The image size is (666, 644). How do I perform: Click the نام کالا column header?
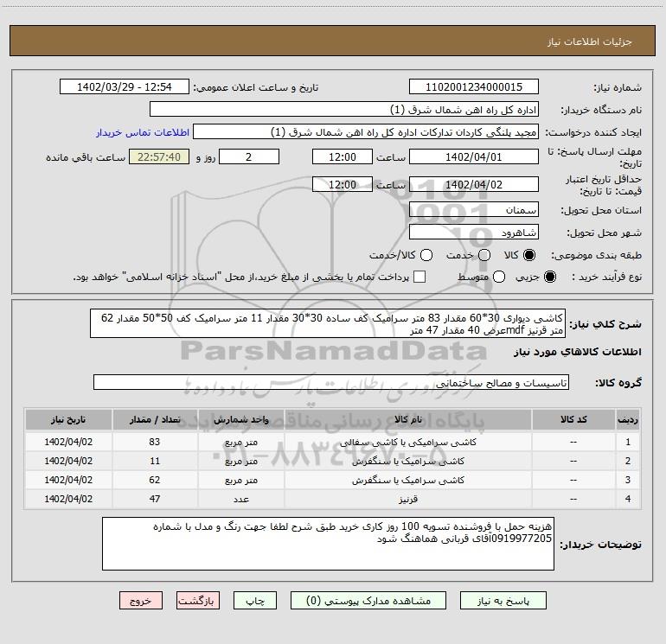pyautogui.click(x=414, y=419)
